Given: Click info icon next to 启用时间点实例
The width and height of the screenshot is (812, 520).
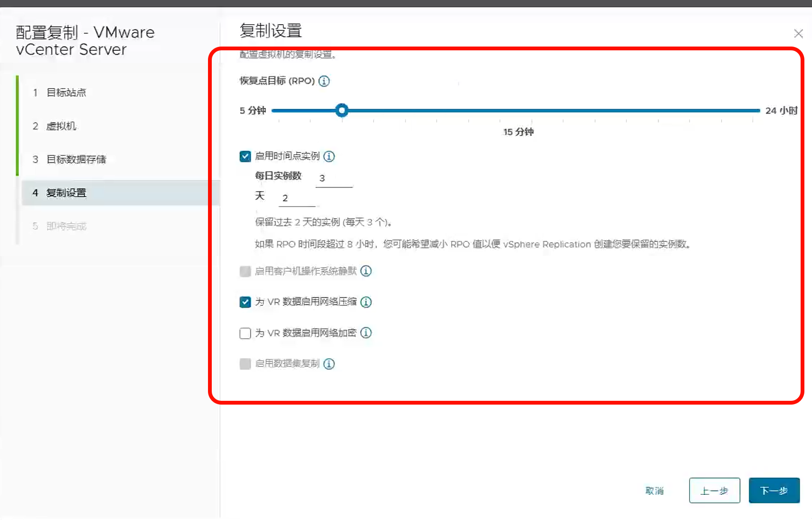Looking at the screenshot, I should coord(329,156).
